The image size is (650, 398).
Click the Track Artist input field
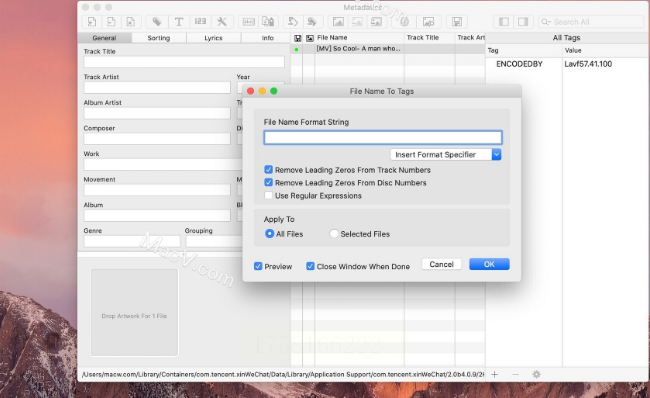157,87
